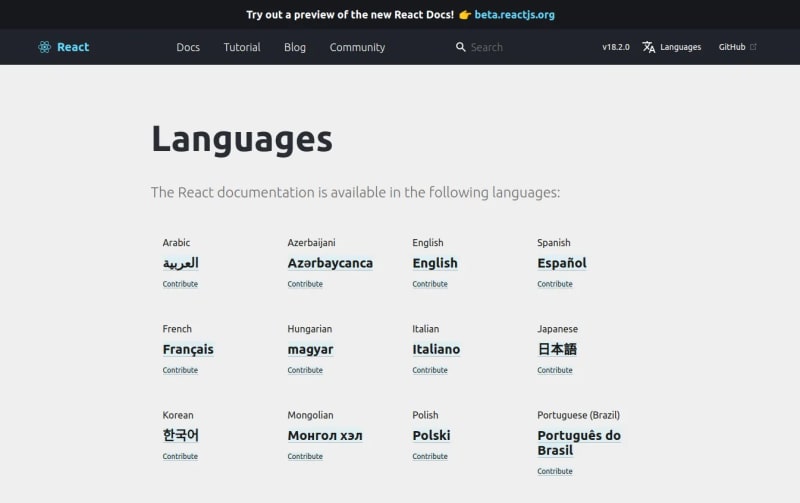Click Contribute under Mongolian
This screenshot has height=503, width=800.
point(305,457)
